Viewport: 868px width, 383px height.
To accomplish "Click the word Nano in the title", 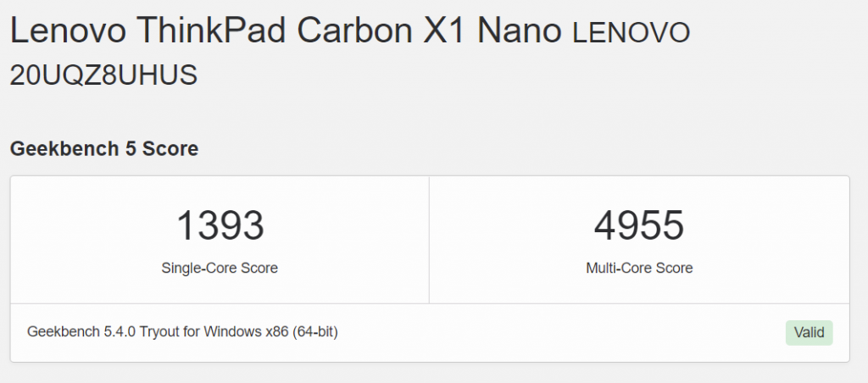I will click(519, 31).
